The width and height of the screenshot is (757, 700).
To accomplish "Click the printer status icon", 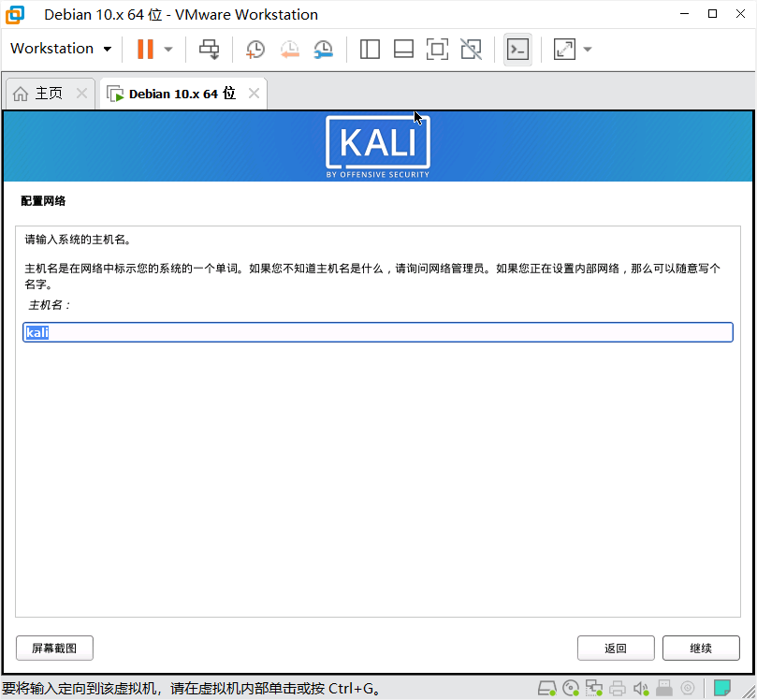I will click(618, 688).
